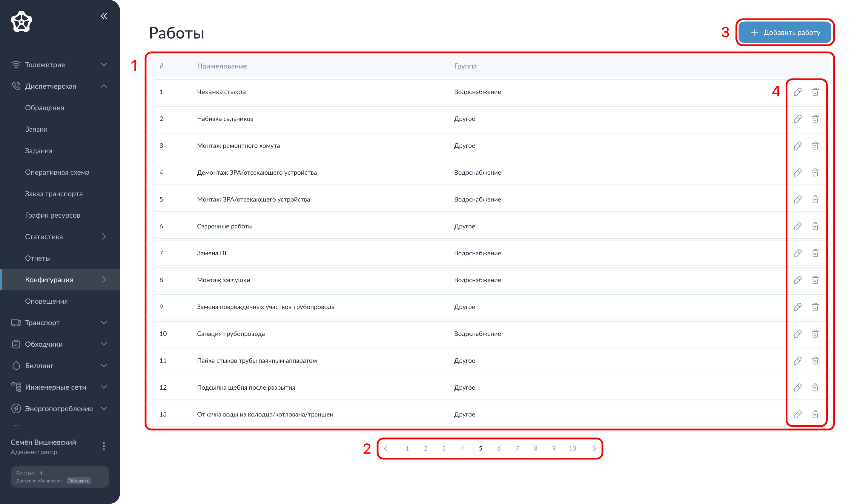The height and width of the screenshot is (504, 860).
Task: Click the app logo in sidebar
Action: 21,21
